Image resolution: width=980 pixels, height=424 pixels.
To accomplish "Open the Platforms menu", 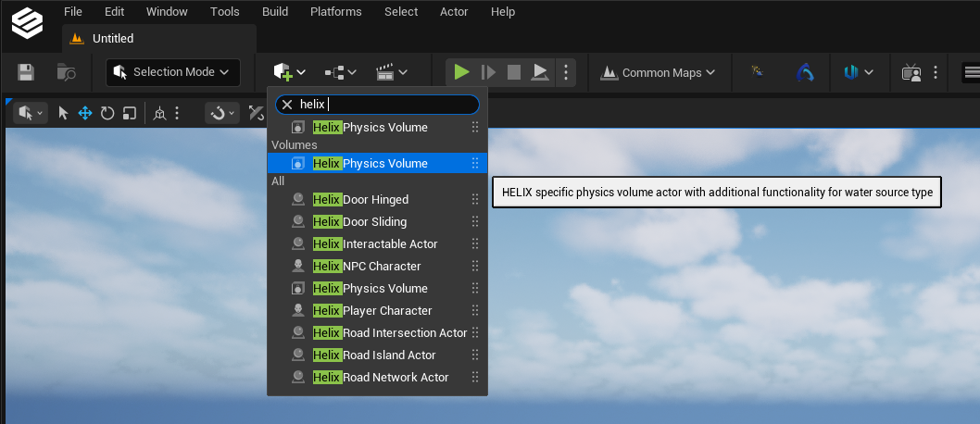I will click(x=335, y=12).
